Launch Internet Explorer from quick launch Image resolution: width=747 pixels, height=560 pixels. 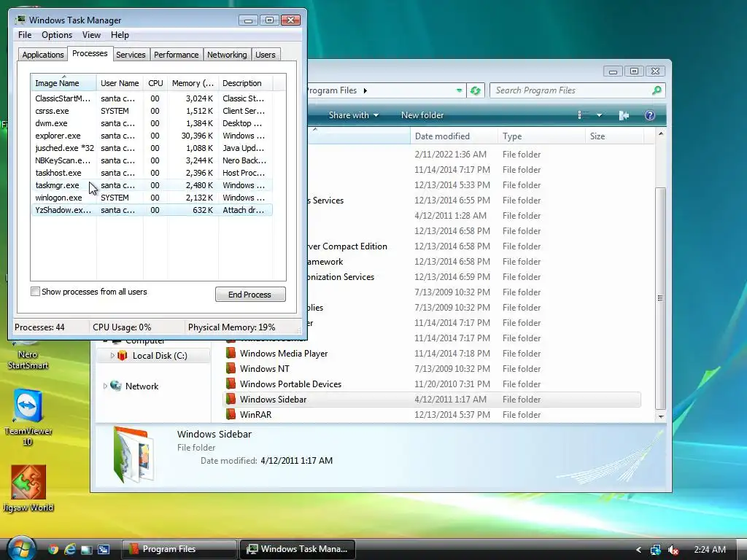pyautogui.click(x=70, y=549)
